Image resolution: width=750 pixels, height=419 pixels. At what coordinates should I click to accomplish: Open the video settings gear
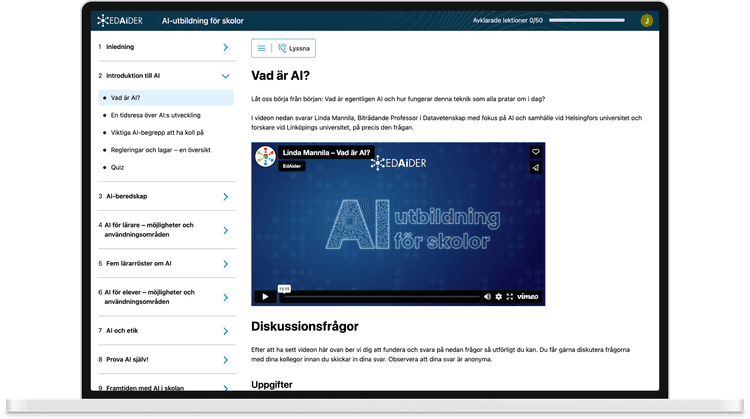tap(499, 296)
